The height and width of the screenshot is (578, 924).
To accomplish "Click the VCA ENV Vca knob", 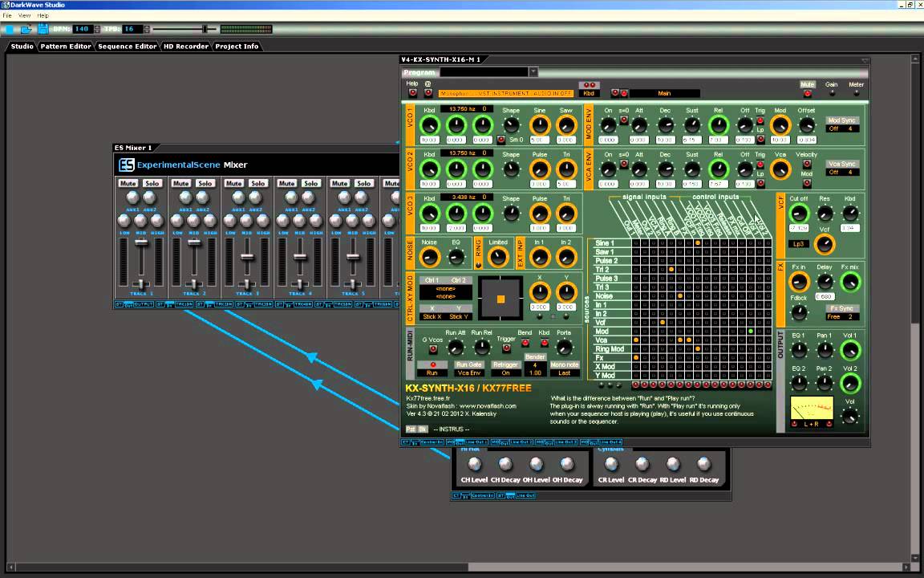I will (x=780, y=169).
